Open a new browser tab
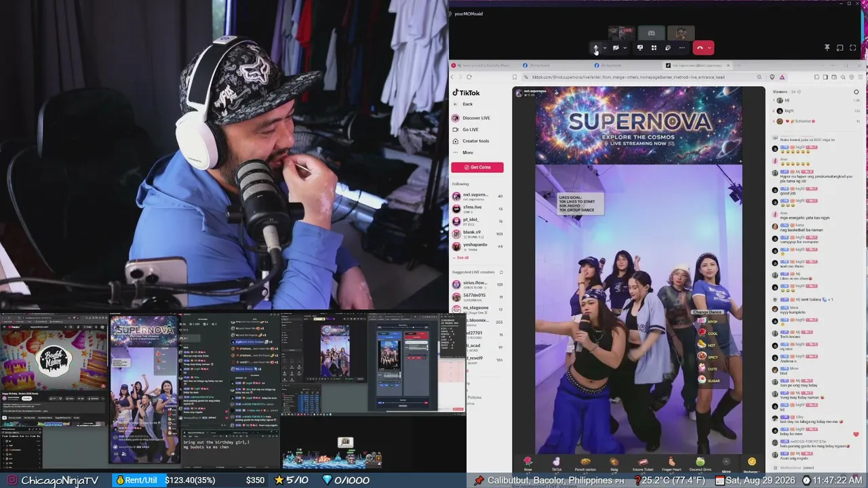 (x=741, y=66)
